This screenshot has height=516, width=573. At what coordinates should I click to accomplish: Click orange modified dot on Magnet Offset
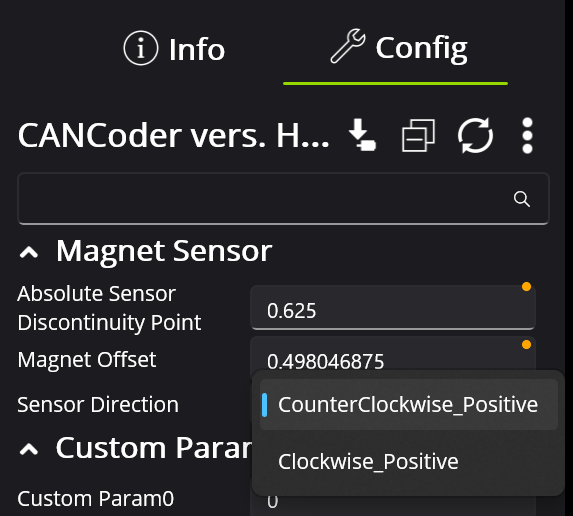pyautogui.click(x=526, y=345)
